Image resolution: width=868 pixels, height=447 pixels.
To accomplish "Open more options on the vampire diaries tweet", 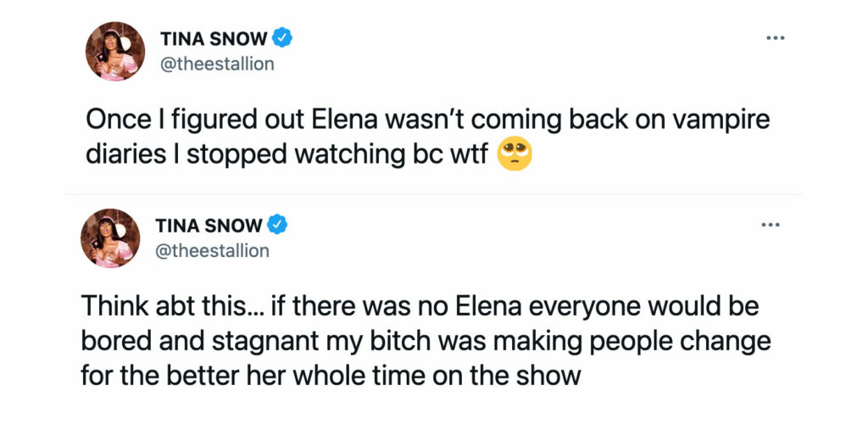I will pyautogui.click(x=775, y=37).
